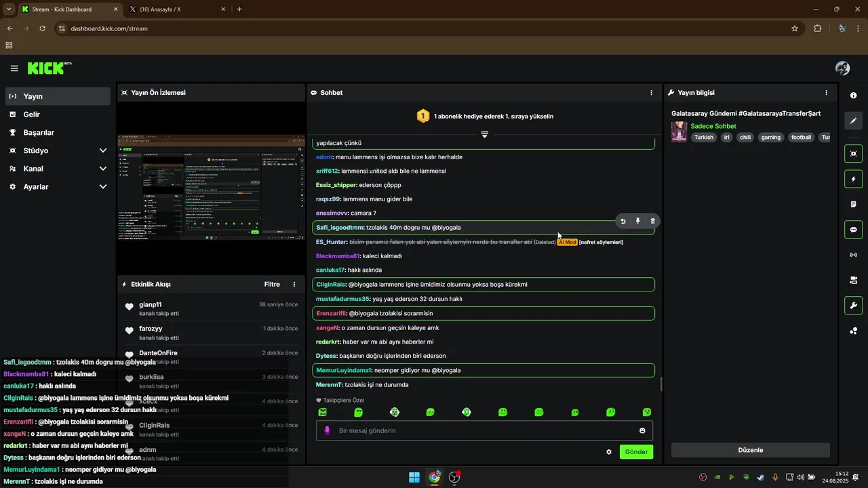Click the reply arrow on the hovered chat message
868x488 pixels.
click(x=623, y=221)
